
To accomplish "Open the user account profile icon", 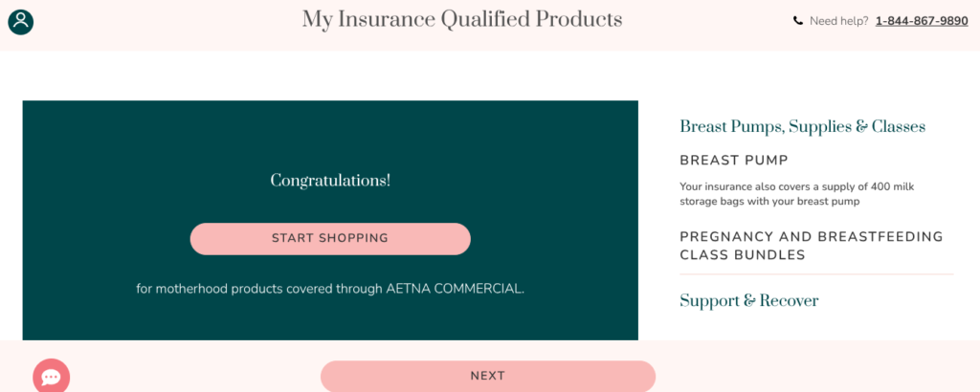I will (x=21, y=22).
